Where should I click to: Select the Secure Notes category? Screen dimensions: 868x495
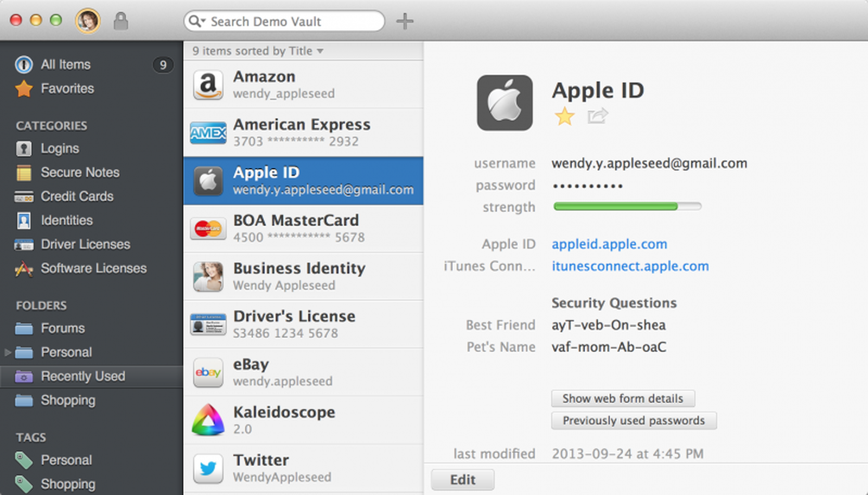pyautogui.click(x=80, y=172)
